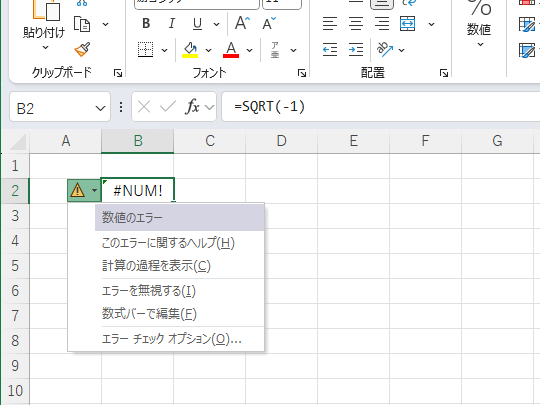Align text left
Viewport: 540px width, 405px height.
(x=330, y=24)
